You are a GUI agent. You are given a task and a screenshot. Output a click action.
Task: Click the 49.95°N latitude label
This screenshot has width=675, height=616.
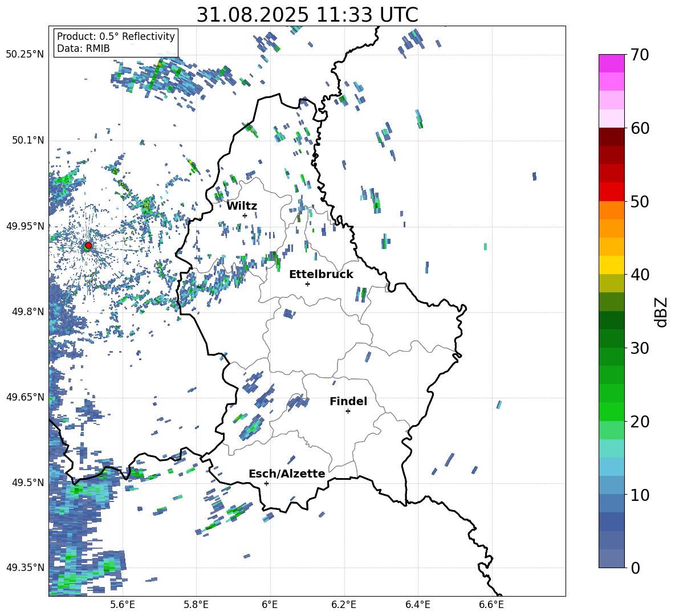25,226
